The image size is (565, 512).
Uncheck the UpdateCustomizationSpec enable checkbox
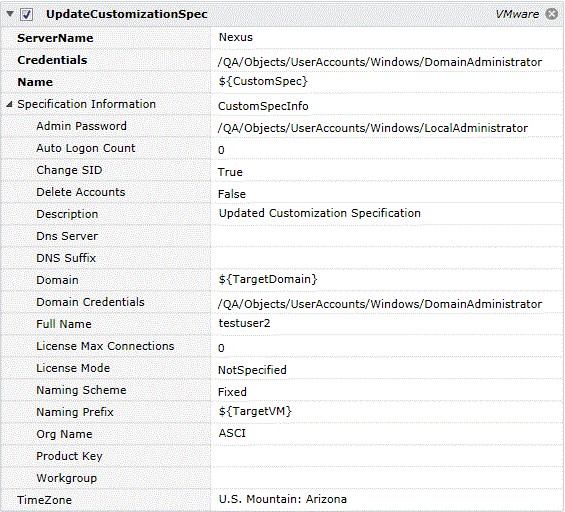[x=27, y=15]
